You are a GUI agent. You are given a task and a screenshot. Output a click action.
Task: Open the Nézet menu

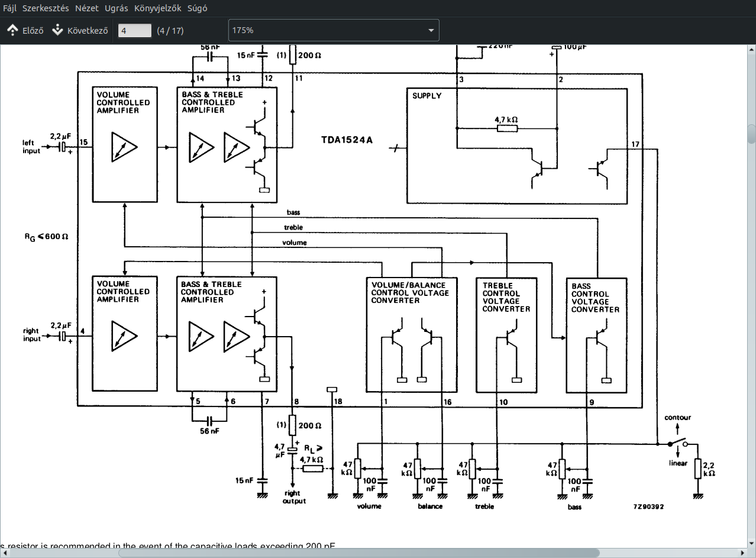coord(87,8)
